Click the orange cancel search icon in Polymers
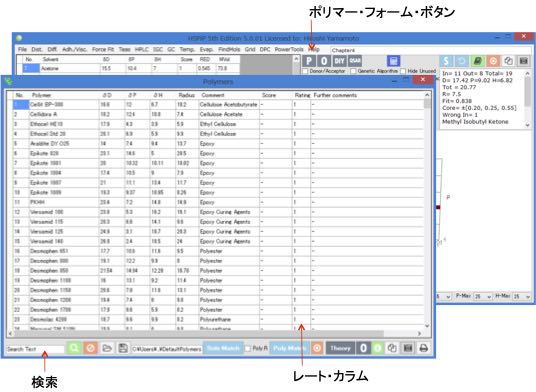This screenshot has width=536, height=392. (x=90, y=348)
